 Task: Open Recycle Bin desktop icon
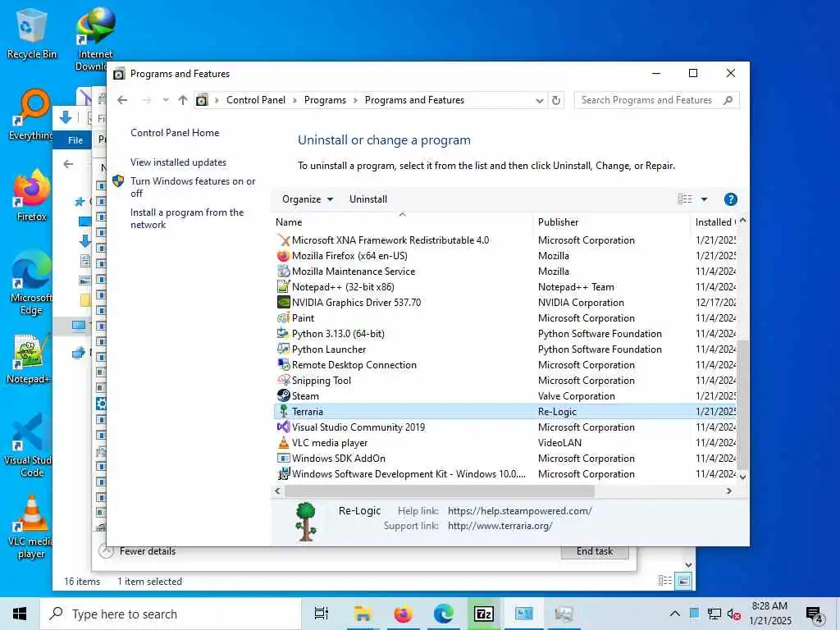pyautogui.click(x=31, y=33)
